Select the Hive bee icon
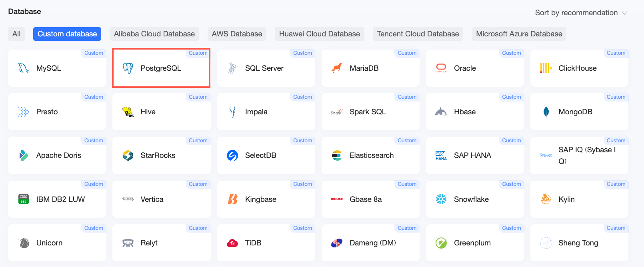Image resolution: width=644 pixels, height=267 pixels. 128,112
